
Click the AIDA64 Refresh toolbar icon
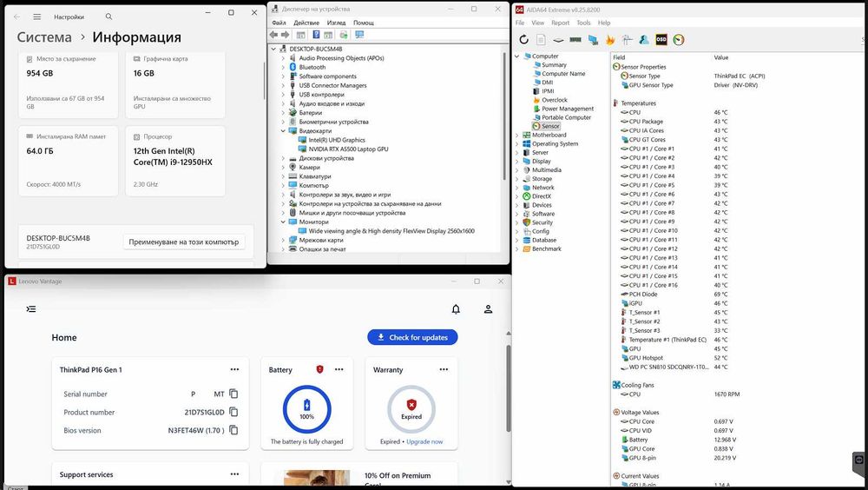[x=523, y=39]
